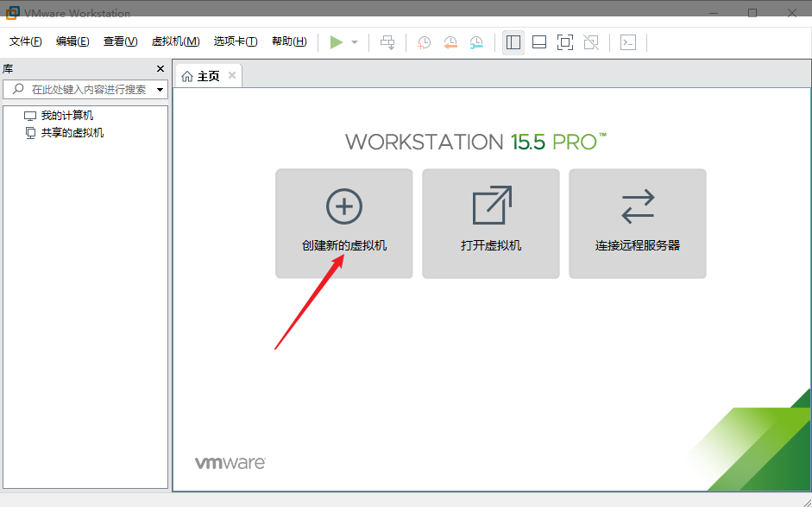Image resolution: width=812 pixels, height=507 pixels.
Task: Click 连接远程服务器 tile
Action: [x=638, y=224]
